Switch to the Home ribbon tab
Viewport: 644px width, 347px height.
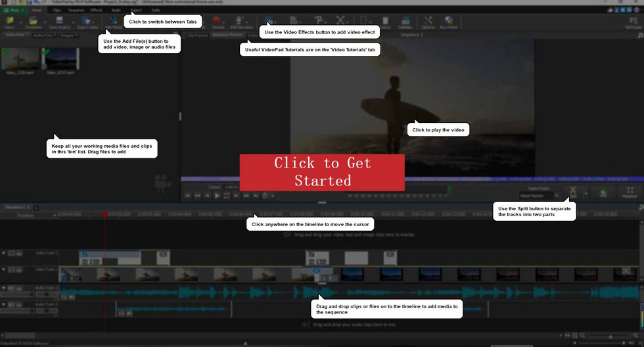[x=37, y=10]
